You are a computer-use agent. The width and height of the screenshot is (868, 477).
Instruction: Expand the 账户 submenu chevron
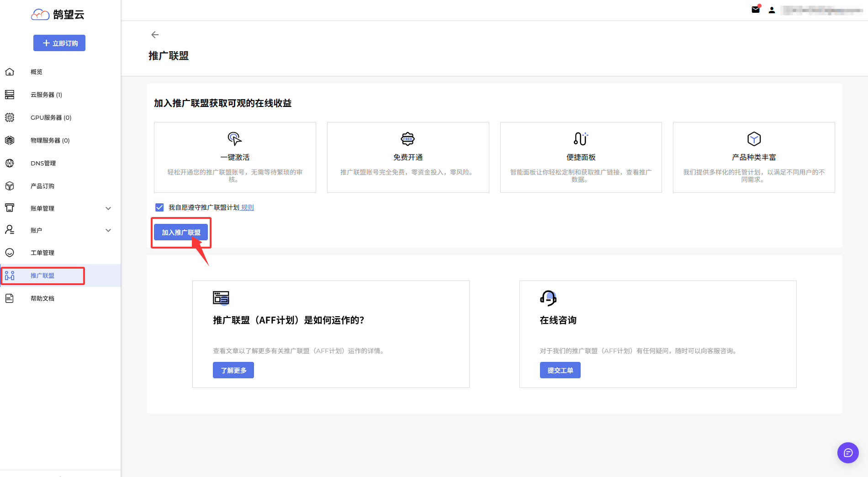pyautogui.click(x=108, y=230)
